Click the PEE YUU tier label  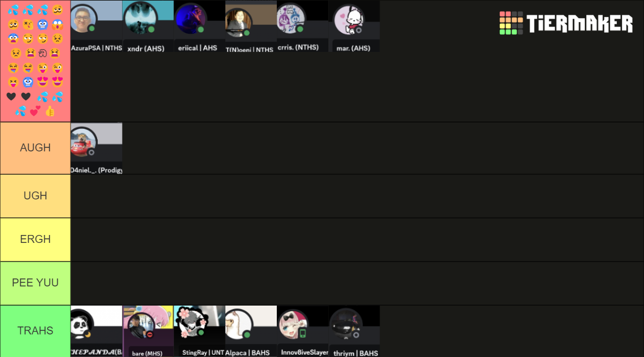click(x=36, y=283)
